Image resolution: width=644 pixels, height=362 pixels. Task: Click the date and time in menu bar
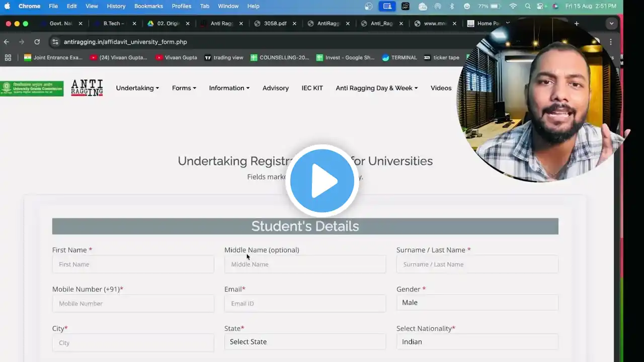point(590,6)
